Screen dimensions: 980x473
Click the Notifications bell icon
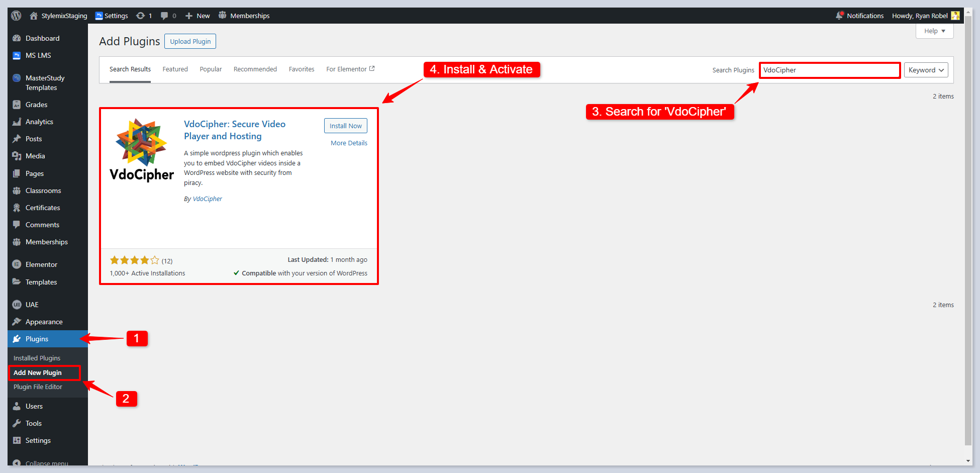click(839, 16)
